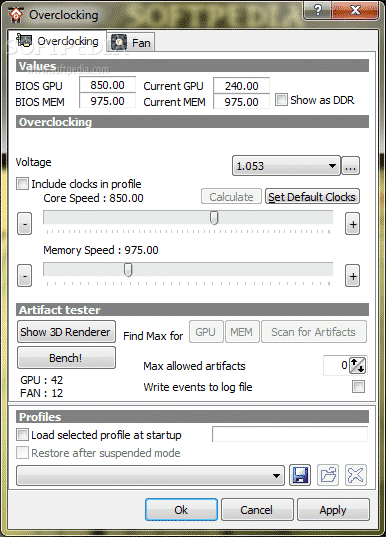386x537 pixels.
Task: Click Set Default Clocks button
Action: (312, 197)
